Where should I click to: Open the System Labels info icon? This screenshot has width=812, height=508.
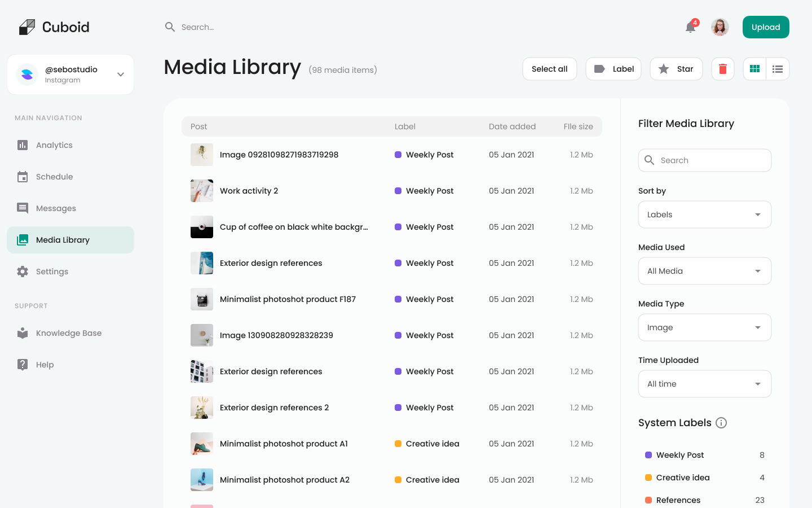pos(722,423)
